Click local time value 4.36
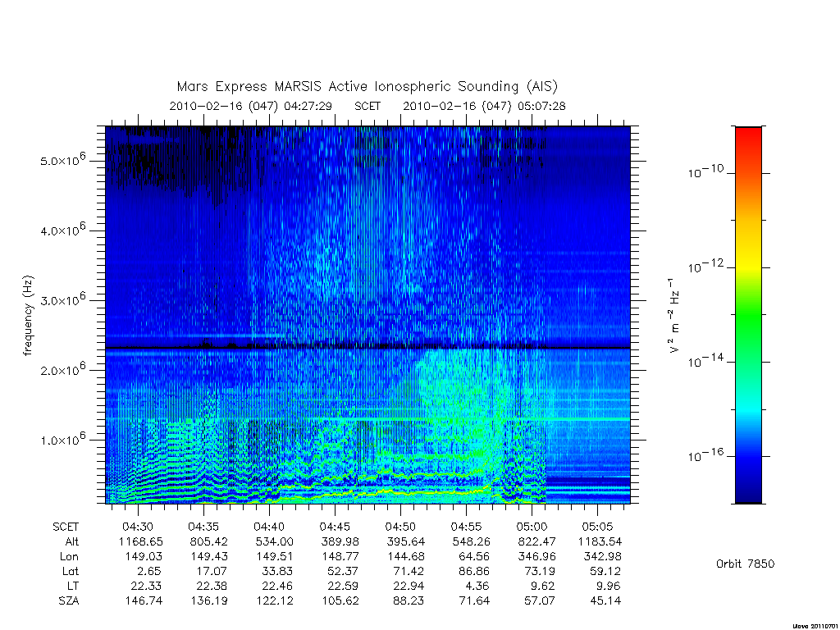The height and width of the screenshot is (630, 840). (x=477, y=586)
